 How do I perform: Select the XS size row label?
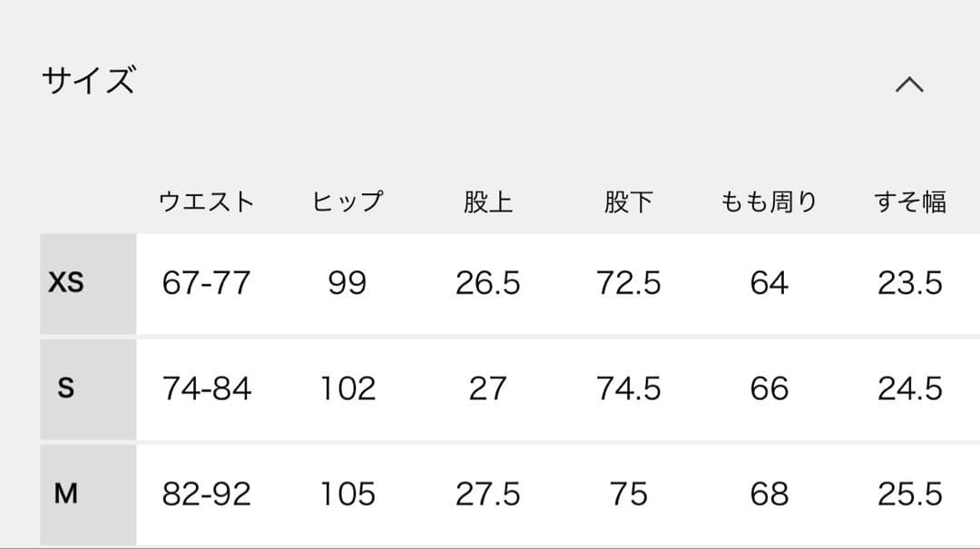[65, 283]
